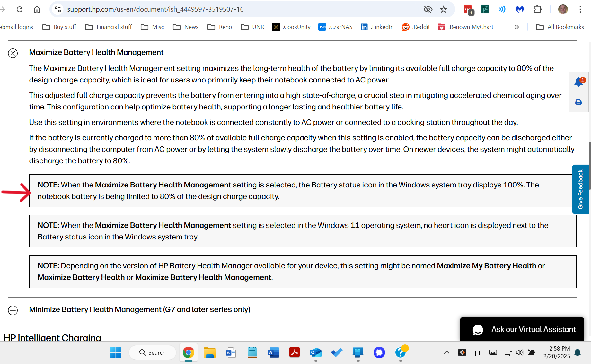Click the touch keyboard icon in the tray
This screenshot has height=364, width=591.
coord(493,352)
